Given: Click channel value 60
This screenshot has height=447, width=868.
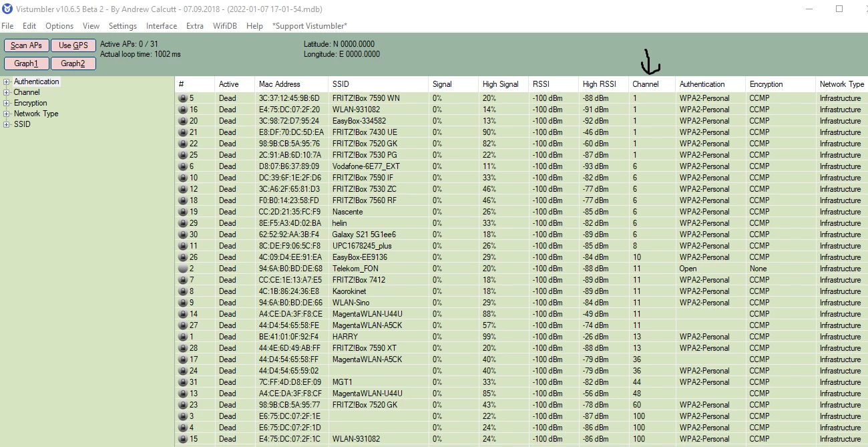Looking at the screenshot, I should coord(637,405).
